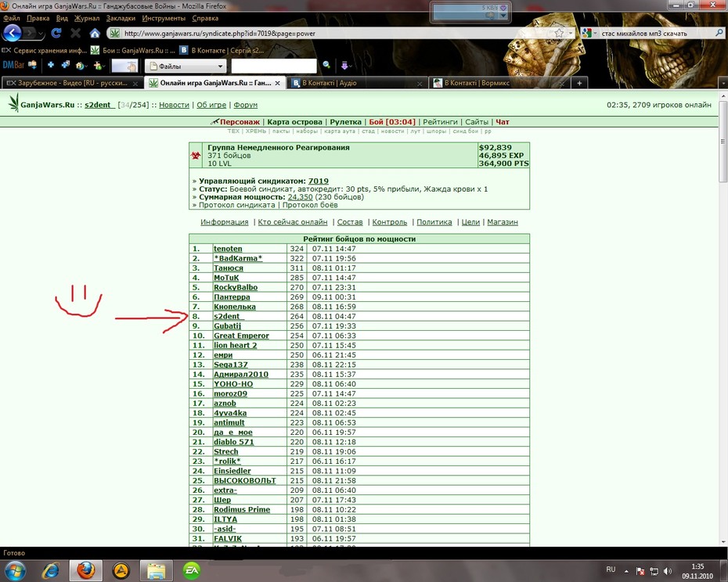Open the Инструменты menu
The height and width of the screenshot is (582, 728).
[164, 18]
